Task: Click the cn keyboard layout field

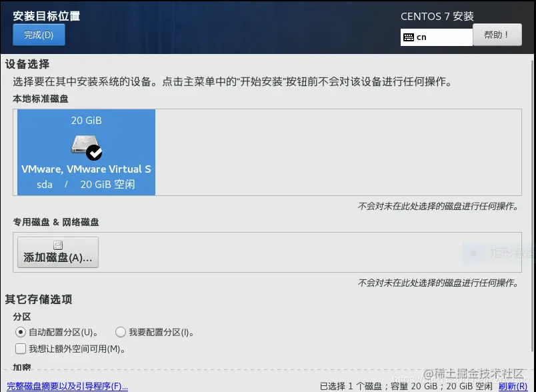Action: point(437,37)
